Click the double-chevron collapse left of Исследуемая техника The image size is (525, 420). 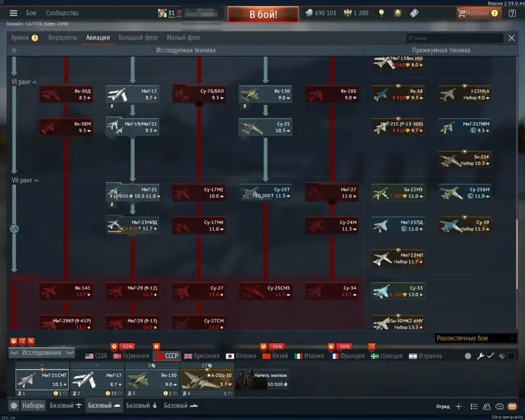point(14,51)
